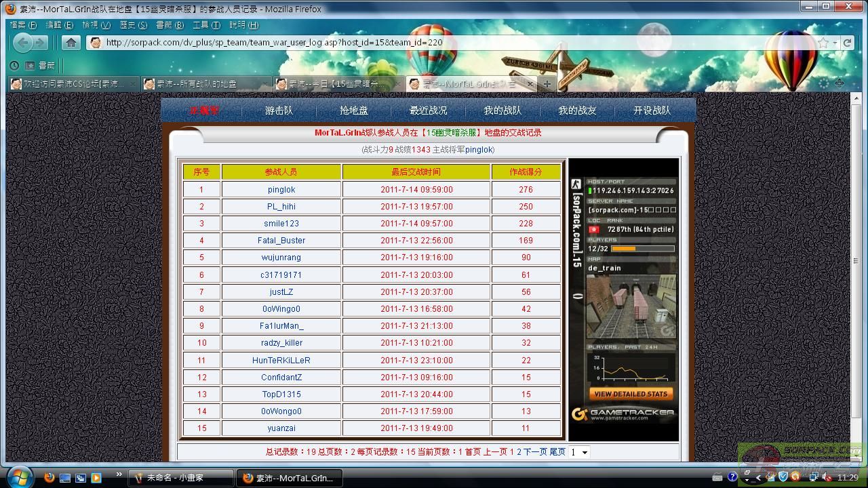Viewport: 868px width, 488px height.
Task: Reload the page using the refresh icon
Action: click(x=847, y=43)
